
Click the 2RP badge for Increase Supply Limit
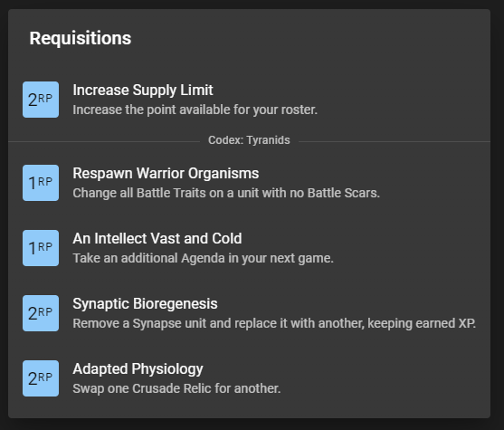coord(41,100)
